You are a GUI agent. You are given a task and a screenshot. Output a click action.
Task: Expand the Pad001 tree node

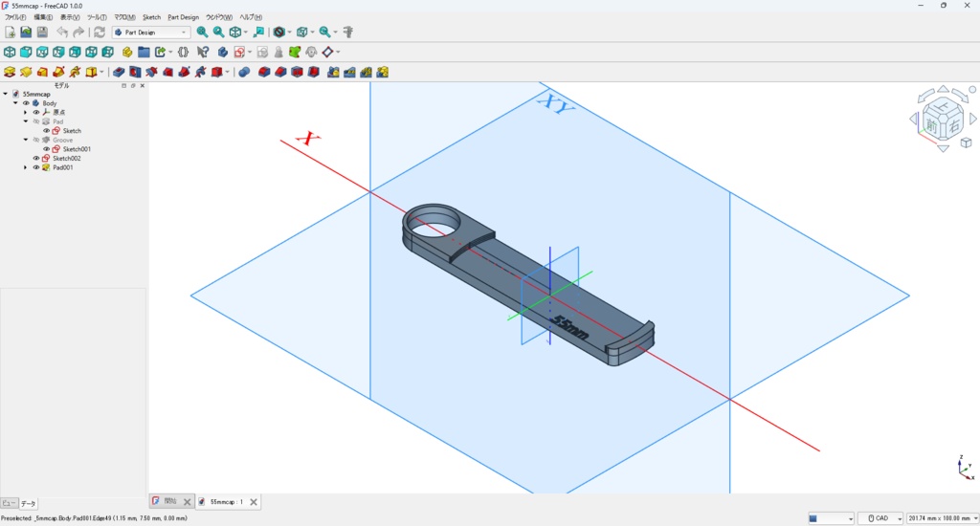(x=26, y=167)
